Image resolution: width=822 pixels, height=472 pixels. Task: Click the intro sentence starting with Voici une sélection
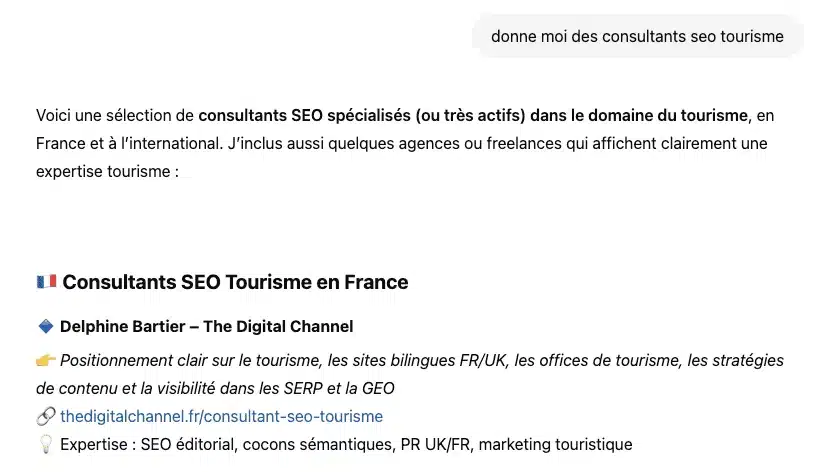point(405,143)
